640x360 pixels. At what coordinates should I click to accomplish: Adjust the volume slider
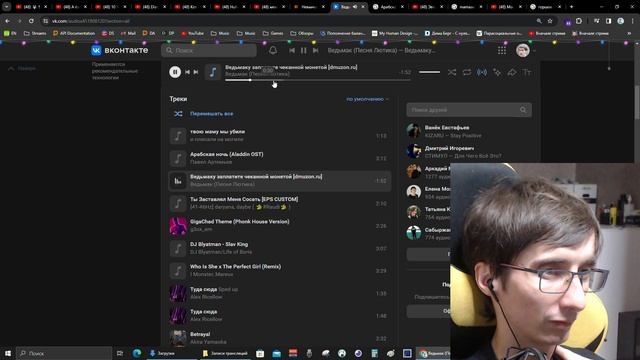(429, 72)
